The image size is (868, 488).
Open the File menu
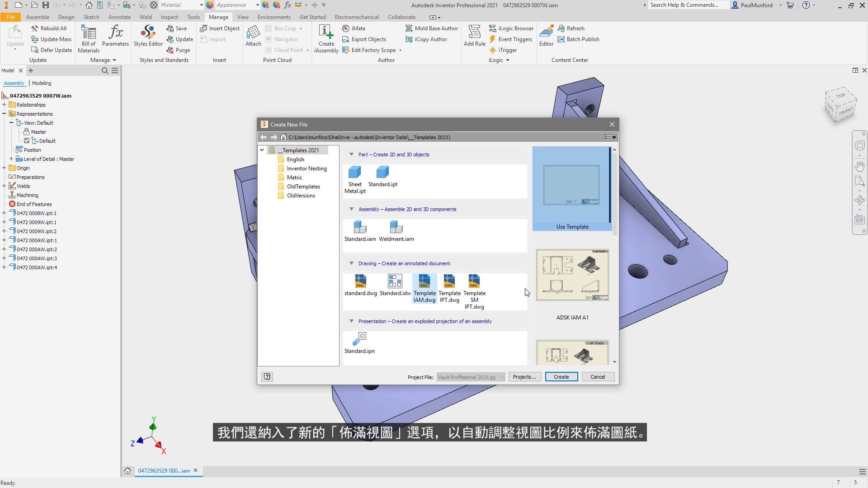click(11, 17)
